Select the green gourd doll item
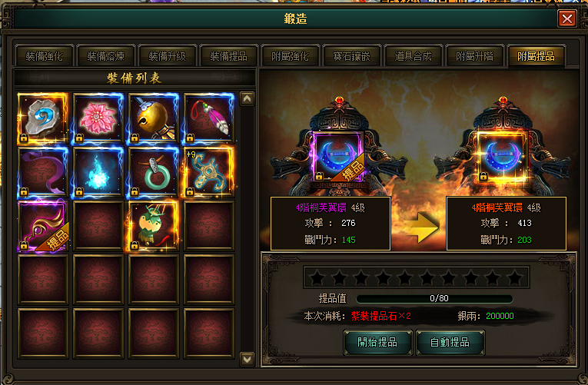Viewport: 588px width, 385px height. 154,226
